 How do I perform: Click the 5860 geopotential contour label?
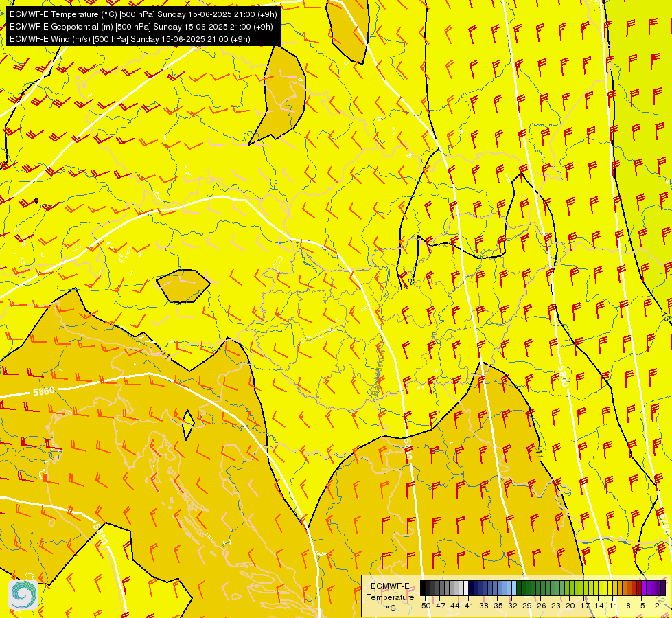click(44, 391)
